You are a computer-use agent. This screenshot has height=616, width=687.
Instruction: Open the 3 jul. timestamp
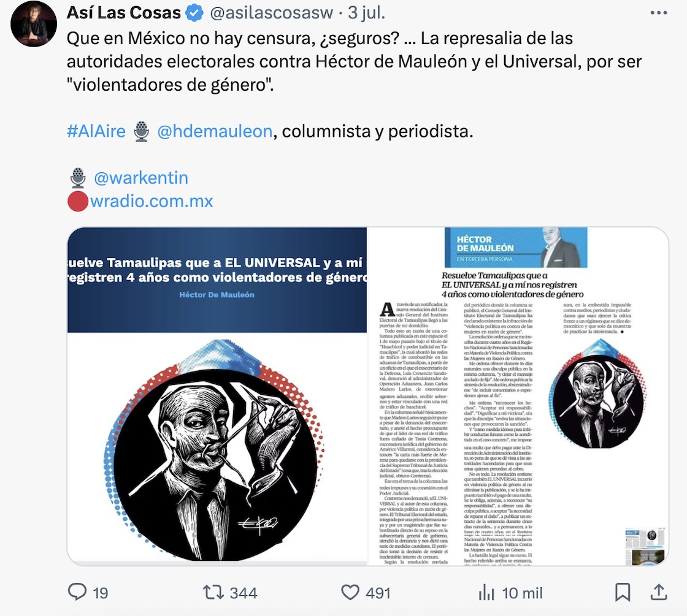tap(367, 13)
